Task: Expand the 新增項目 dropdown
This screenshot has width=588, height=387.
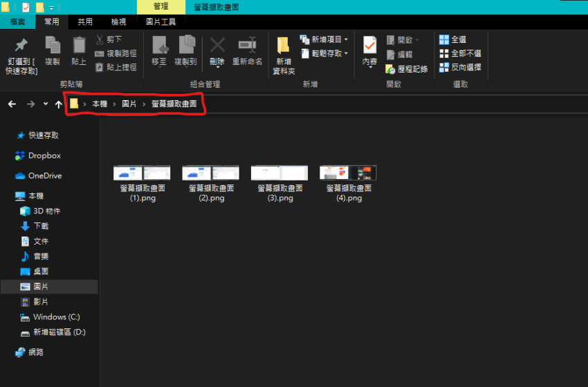Action: (x=346, y=39)
